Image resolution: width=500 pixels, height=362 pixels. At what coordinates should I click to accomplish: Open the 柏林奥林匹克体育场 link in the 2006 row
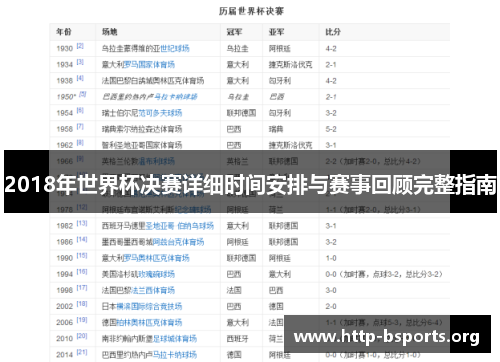click(x=149, y=323)
